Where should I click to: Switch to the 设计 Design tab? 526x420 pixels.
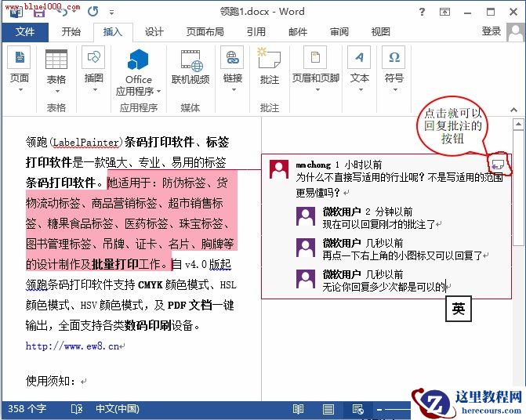pyautogui.click(x=154, y=32)
